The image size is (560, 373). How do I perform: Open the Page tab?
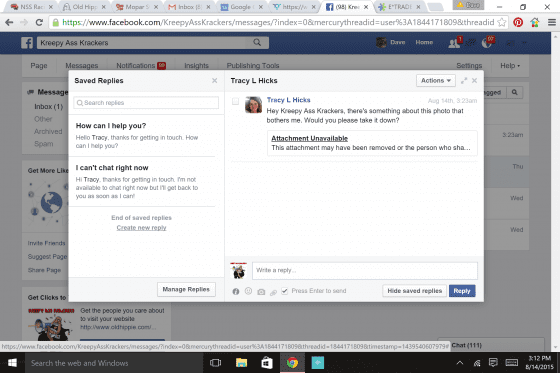[39, 66]
